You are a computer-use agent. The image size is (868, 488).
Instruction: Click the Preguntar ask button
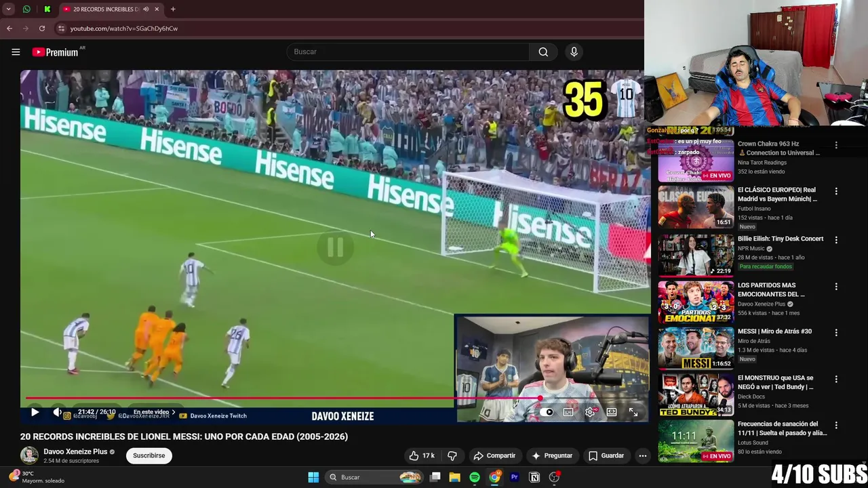552,455
